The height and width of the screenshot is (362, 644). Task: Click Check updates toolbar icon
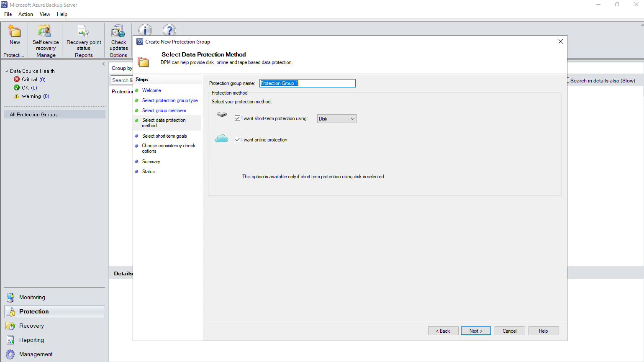[118, 31]
